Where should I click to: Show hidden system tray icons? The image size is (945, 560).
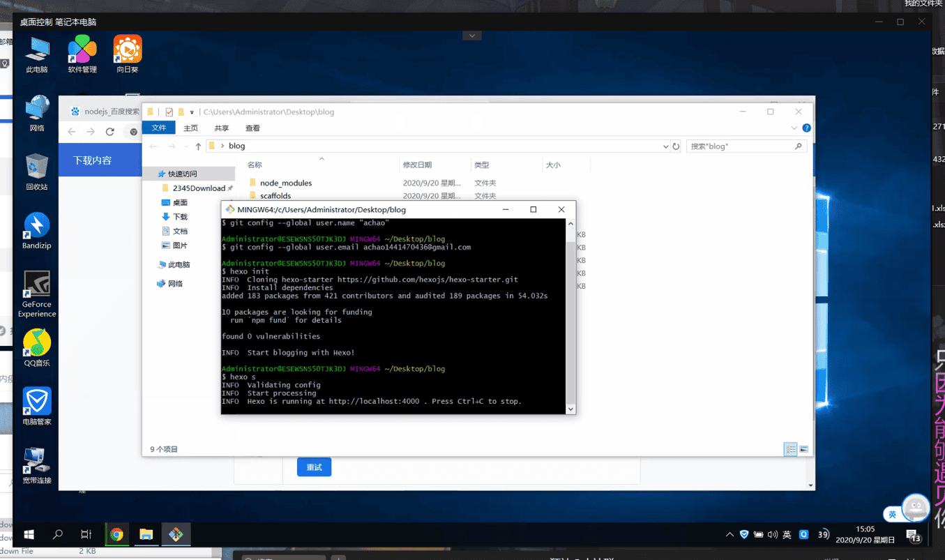click(x=729, y=535)
